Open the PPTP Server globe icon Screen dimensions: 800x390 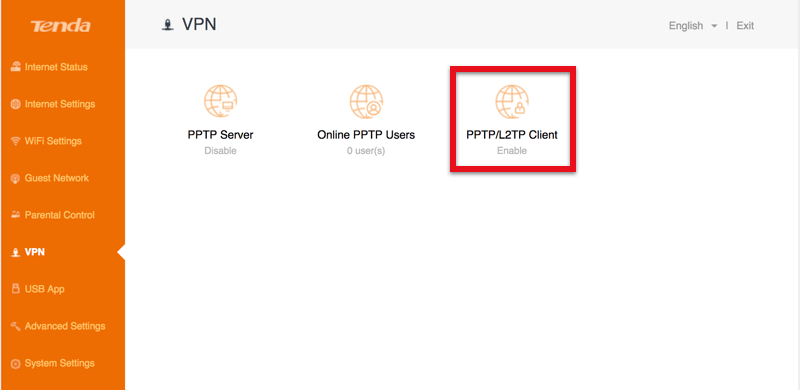pyautogui.click(x=220, y=101)
